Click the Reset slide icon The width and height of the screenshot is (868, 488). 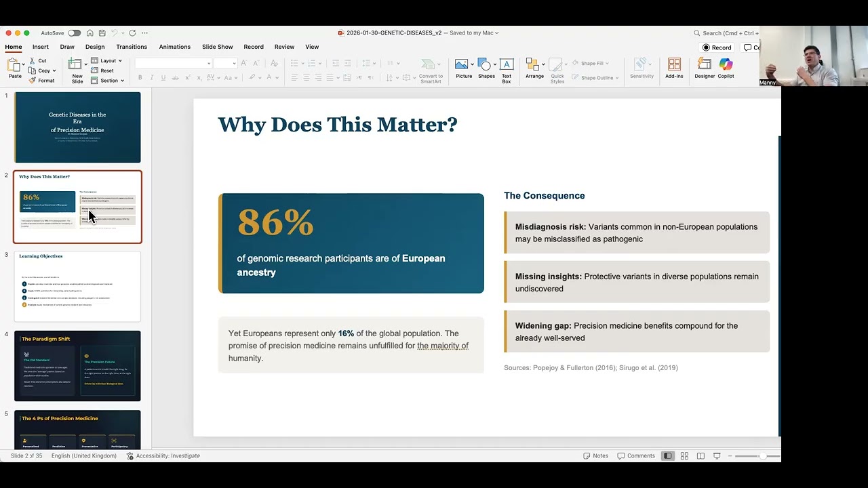pos(94,70)
